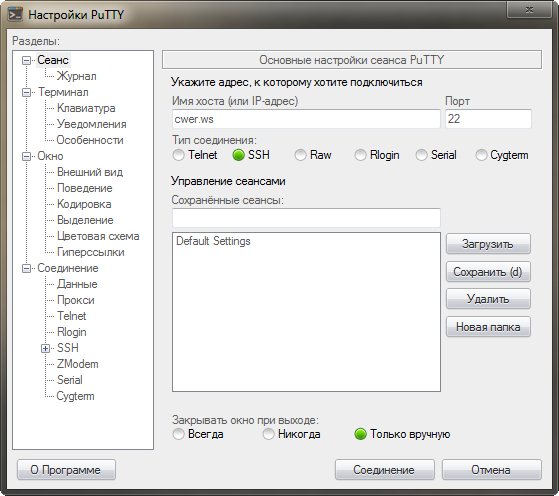Click the Соединение button at bottom
This screenshot has width=559, height=496.
coord(385,470)
